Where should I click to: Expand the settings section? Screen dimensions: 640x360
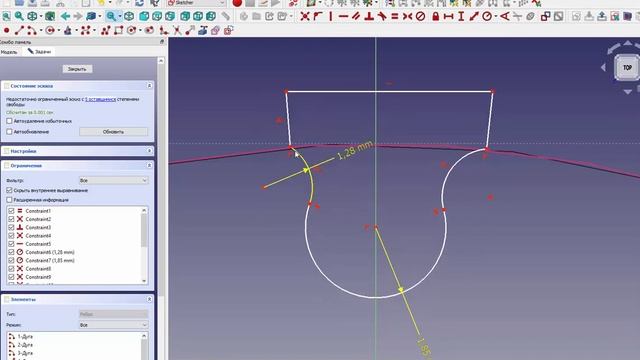pos(149,151)
